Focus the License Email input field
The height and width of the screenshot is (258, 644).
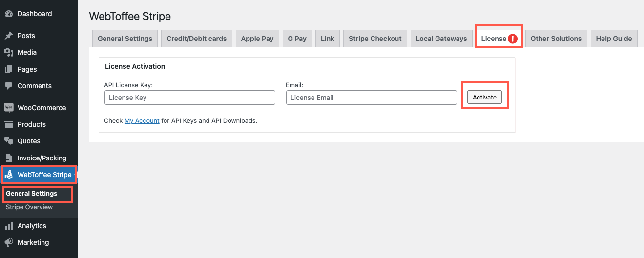(x=372, y=98)
